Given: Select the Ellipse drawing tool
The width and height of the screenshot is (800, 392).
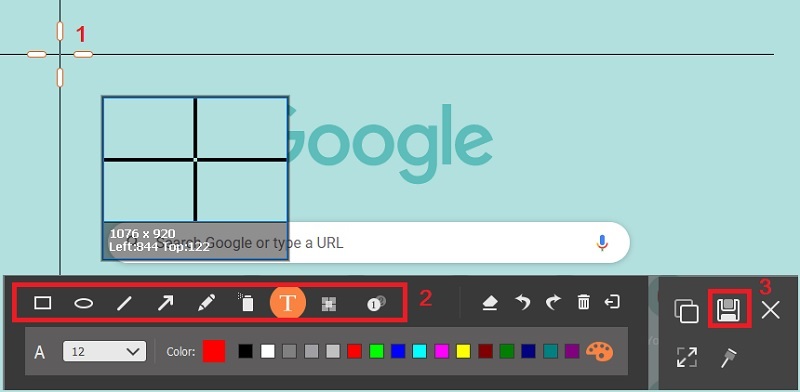Looking at the screenshot, I should click(x=83, y=303).
